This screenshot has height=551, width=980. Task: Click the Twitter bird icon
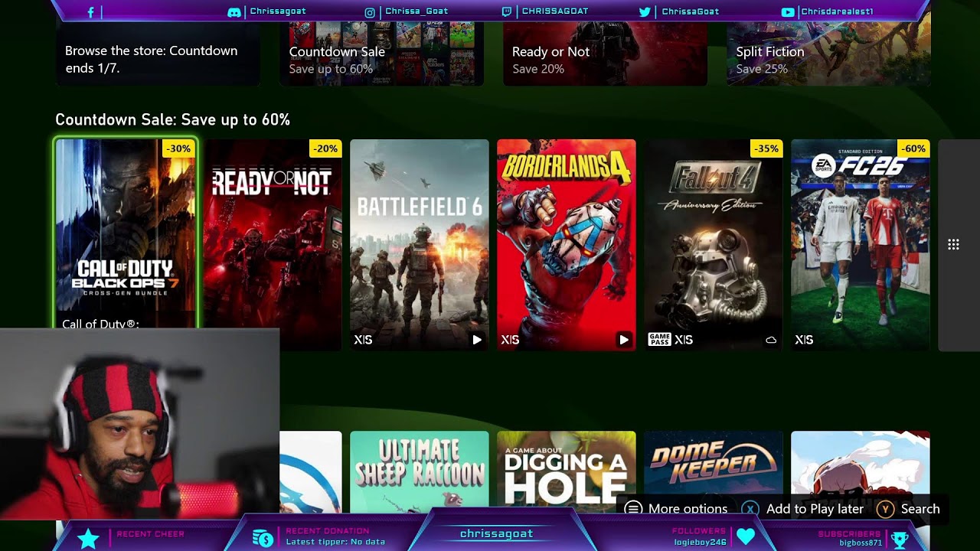(x=645, y=11)
